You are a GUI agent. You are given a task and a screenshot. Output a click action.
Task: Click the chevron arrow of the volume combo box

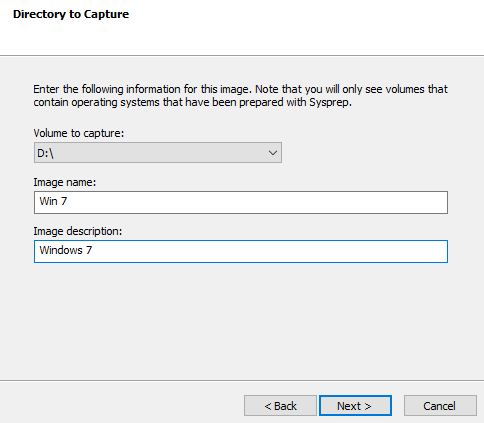point(273,153)
